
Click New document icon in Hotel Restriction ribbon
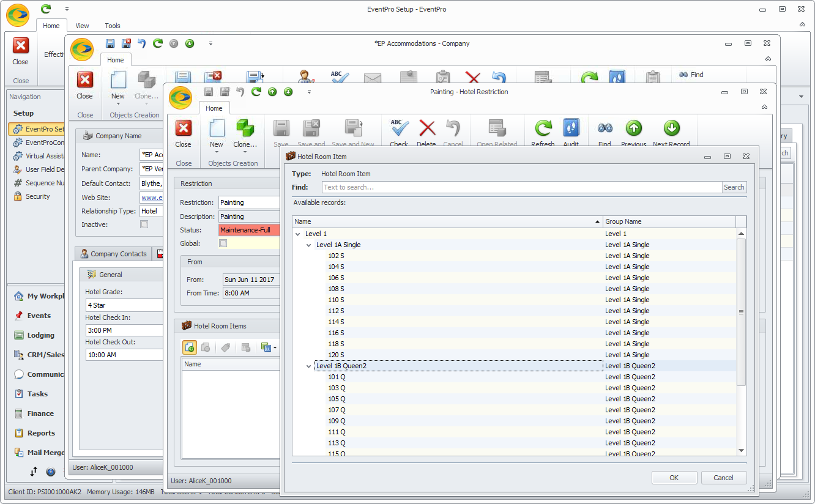pyautogui.click(x=217, y=128)
